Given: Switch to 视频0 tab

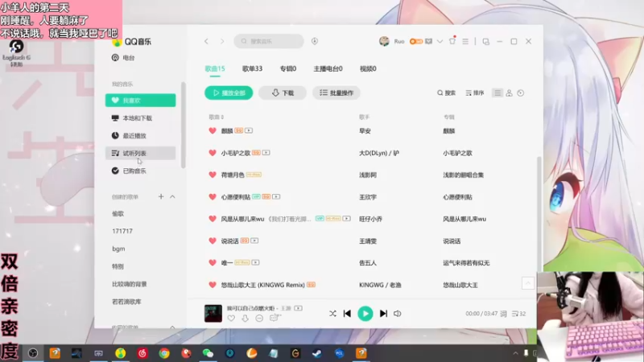Looking at the screenshot, I should (x=368, y=68).
